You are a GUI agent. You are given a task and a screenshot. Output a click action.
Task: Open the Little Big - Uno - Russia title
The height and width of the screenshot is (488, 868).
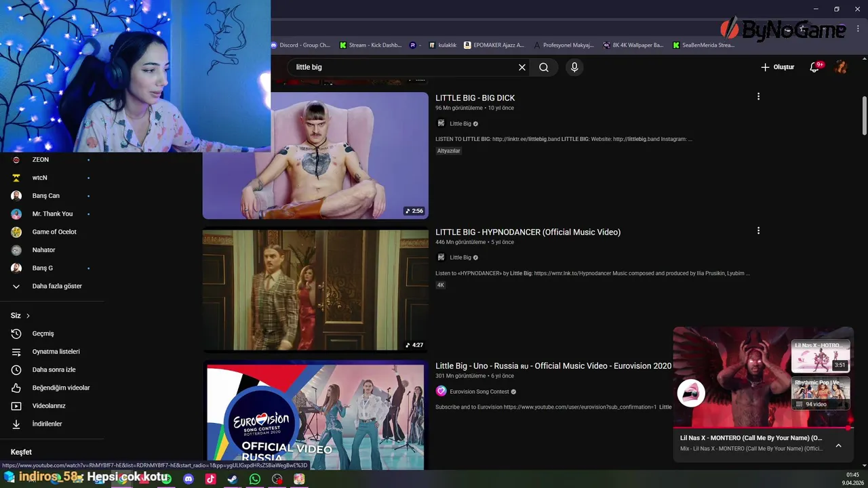pyautogui.click(x=553, y=366)
